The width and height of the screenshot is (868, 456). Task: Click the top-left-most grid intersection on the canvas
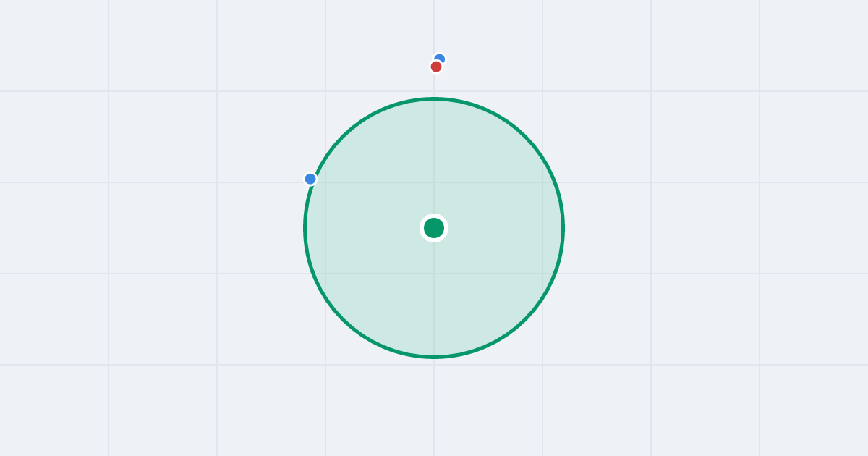pos(109,91)
